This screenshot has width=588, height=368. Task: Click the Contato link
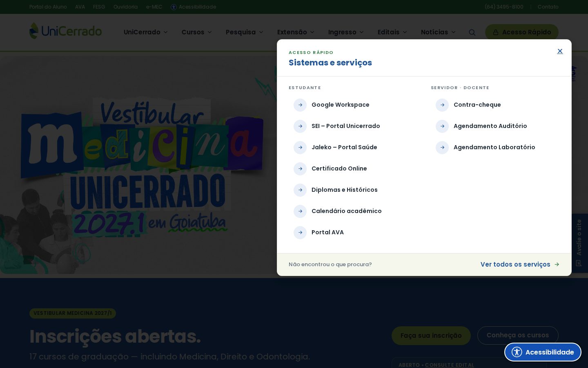548,7
